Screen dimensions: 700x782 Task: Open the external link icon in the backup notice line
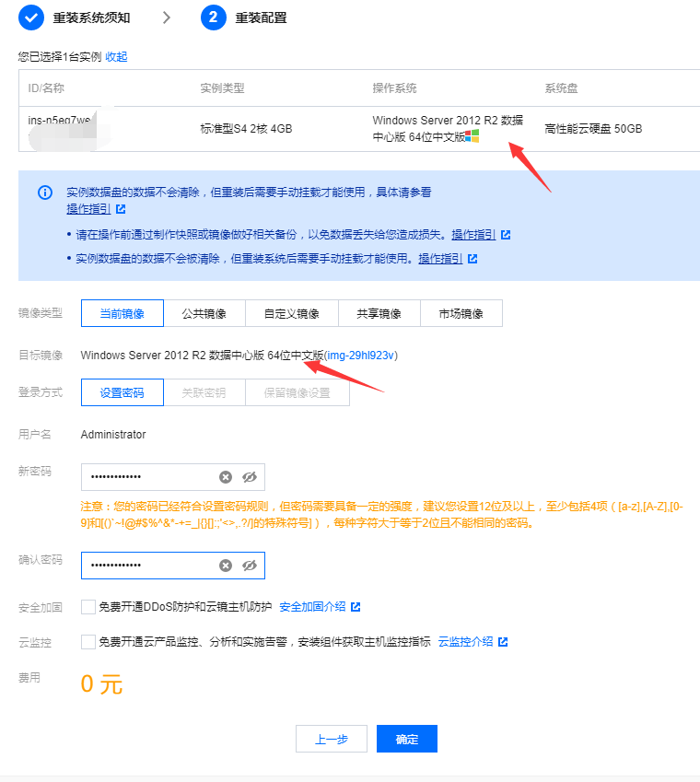click(x=506, y=234)
